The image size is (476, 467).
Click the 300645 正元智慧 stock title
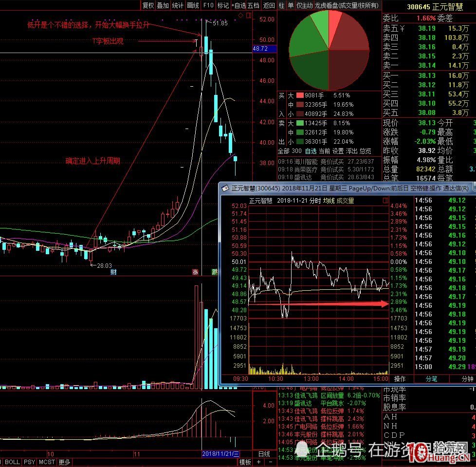click(x=435, y=6)
